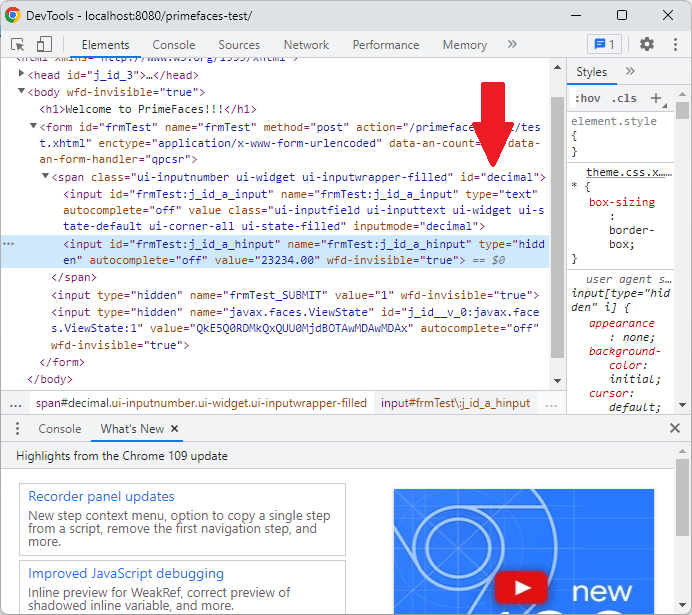Click the cursor property in user agent styles
Image resolution: width=692 pixels, height=615 pixels.
pyautogui.click(x=611, y=393)
